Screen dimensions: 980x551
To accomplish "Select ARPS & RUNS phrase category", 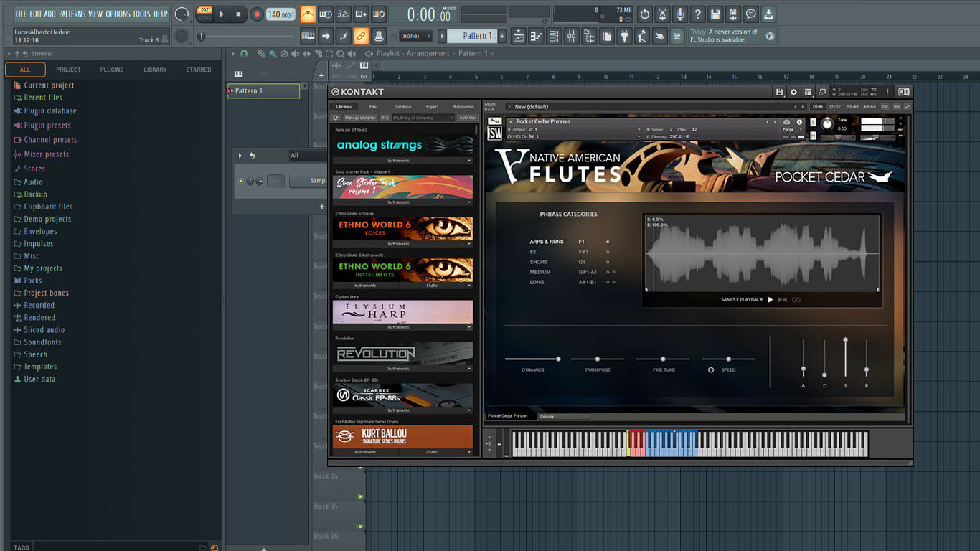I will pos(547,242).
